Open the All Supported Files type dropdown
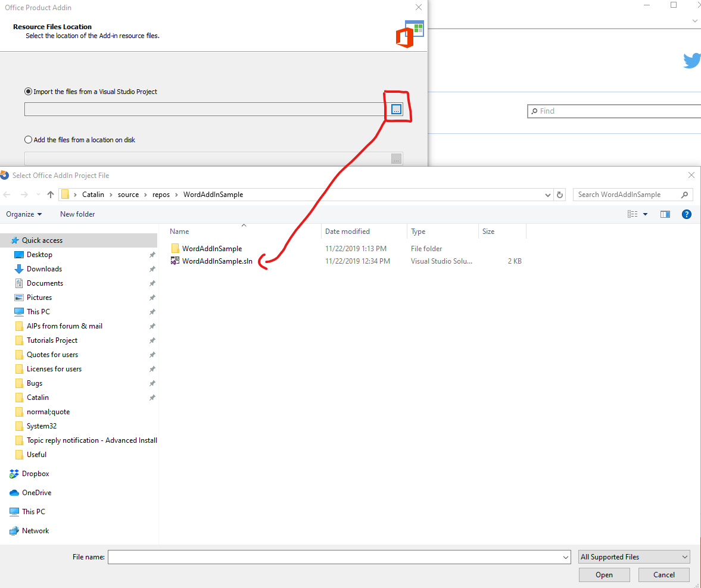Image resolution: width=701 pixels, height=588 pixels. (x=634, y=557)
